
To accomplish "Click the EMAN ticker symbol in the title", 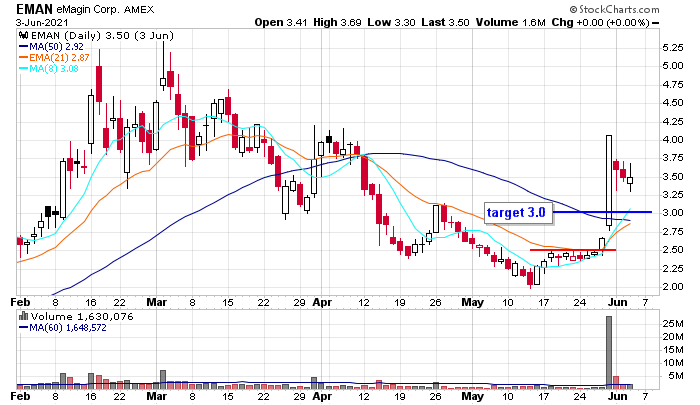I will tap(34, 9).
